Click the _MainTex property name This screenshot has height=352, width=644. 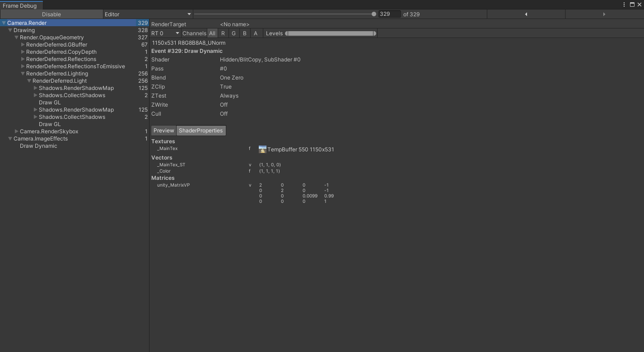coord(167,149)
